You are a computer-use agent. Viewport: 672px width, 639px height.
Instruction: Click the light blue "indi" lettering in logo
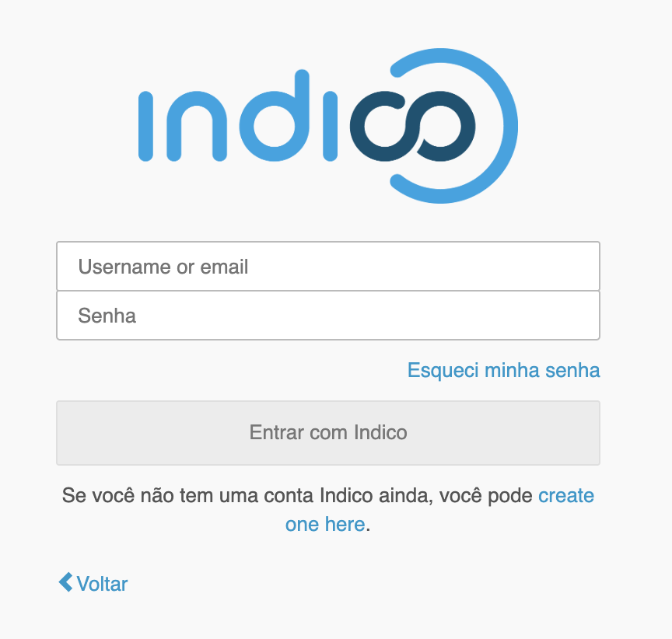click(238, 117)
